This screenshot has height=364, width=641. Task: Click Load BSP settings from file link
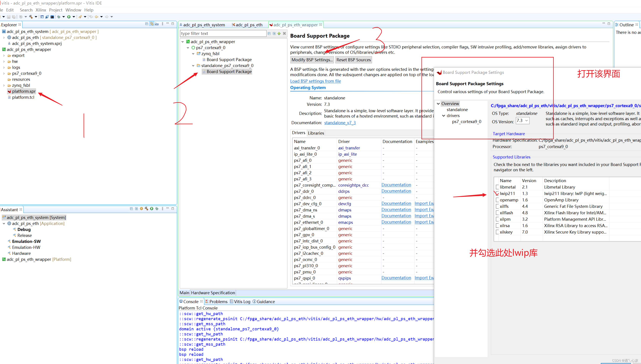click(x=315, y=81)
